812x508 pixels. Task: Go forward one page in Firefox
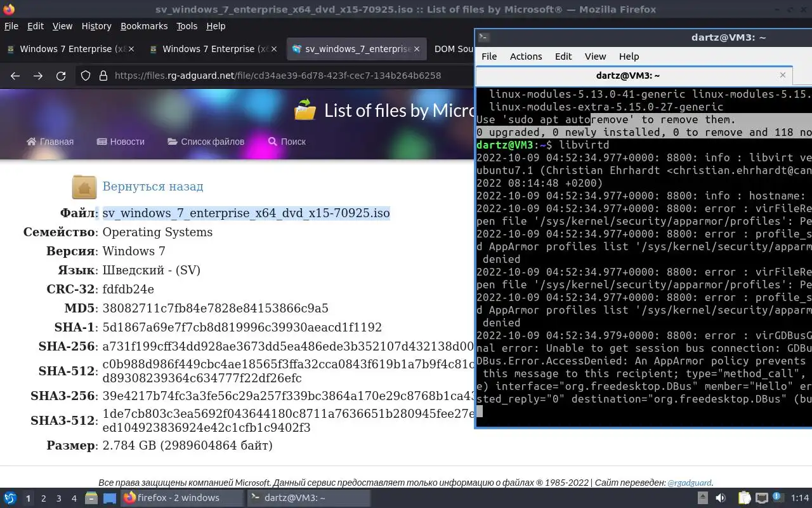(38, 76)
